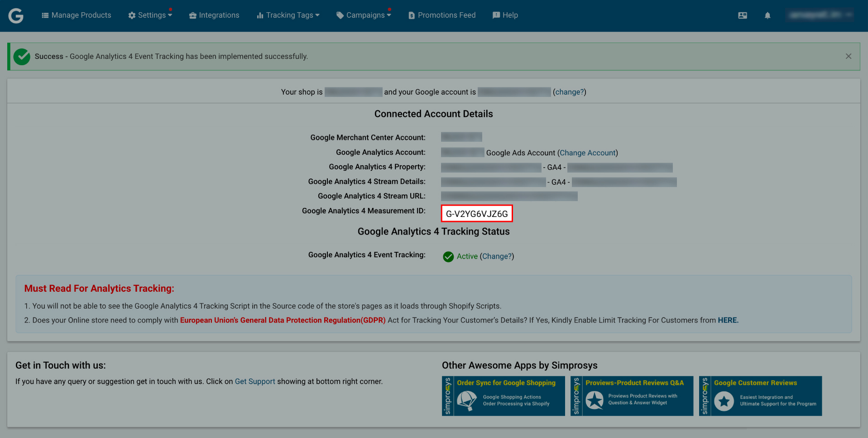Open the Promotions Feed page
Screen dimensions: 868x438
click(x=442, y=15)
